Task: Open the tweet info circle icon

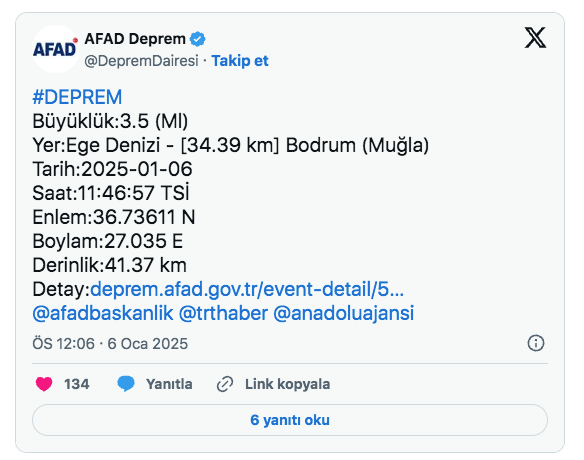Action: pyautogui.click(x=536, y=343)
